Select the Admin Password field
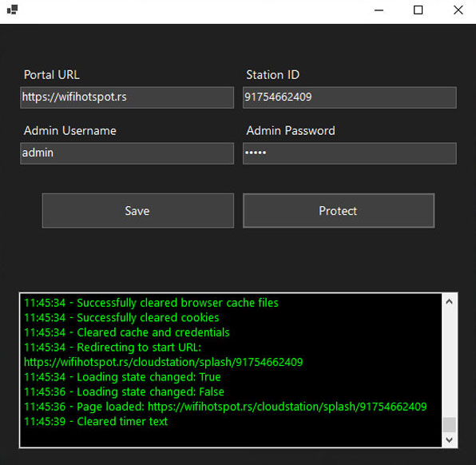This screenshot has height=465, width=476. pyautogui.click(x=349, y=153)
